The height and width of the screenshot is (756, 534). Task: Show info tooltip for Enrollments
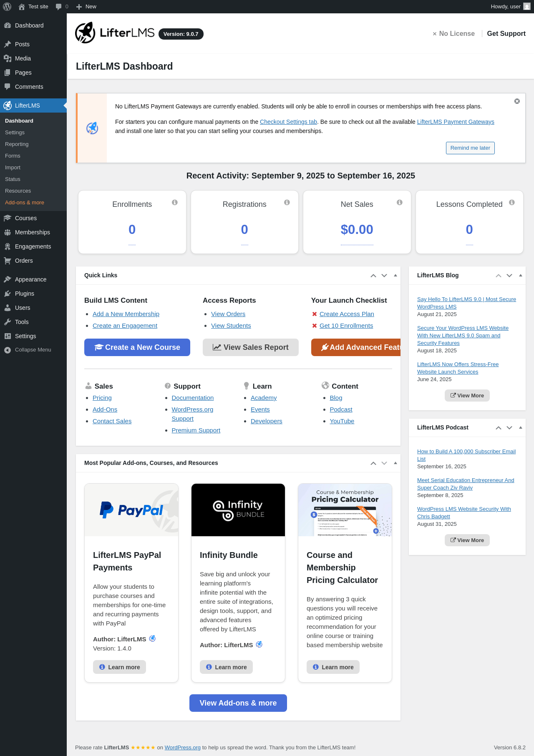point(175,202)
